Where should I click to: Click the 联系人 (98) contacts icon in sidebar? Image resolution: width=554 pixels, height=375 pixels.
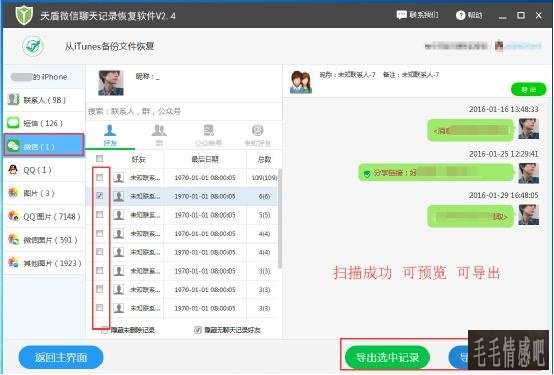click(13, 100)
